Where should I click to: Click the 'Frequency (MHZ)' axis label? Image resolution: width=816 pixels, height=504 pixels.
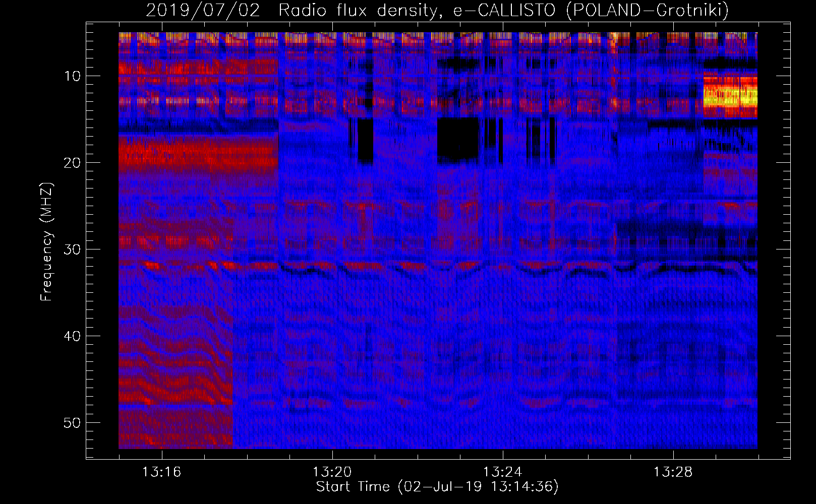46,241
